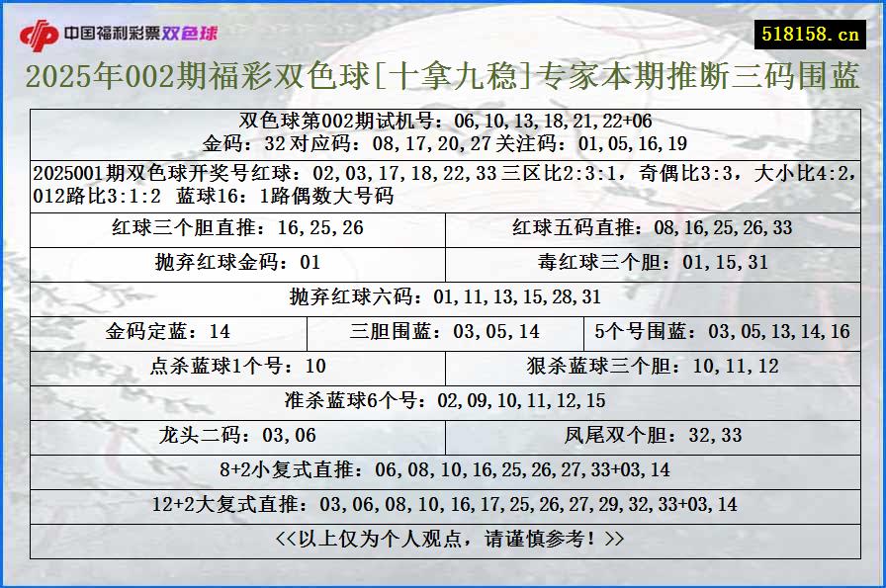The image size is (886, 588).
Task: Click the 12+2大复式直推 number row
Action: [443, 506]
